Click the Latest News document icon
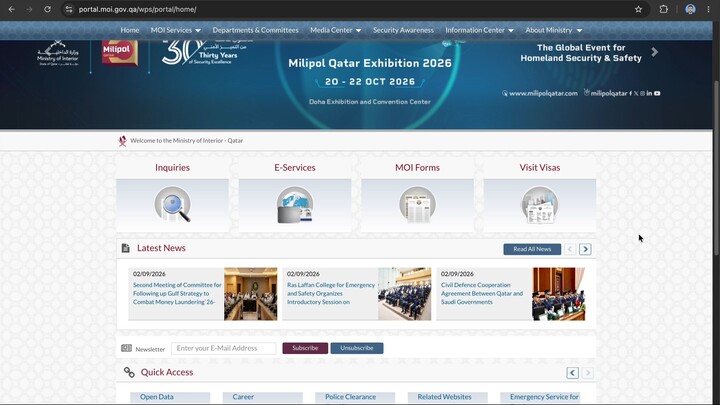Viewport: 720px width, 405px height. click(x=125, y=248)
